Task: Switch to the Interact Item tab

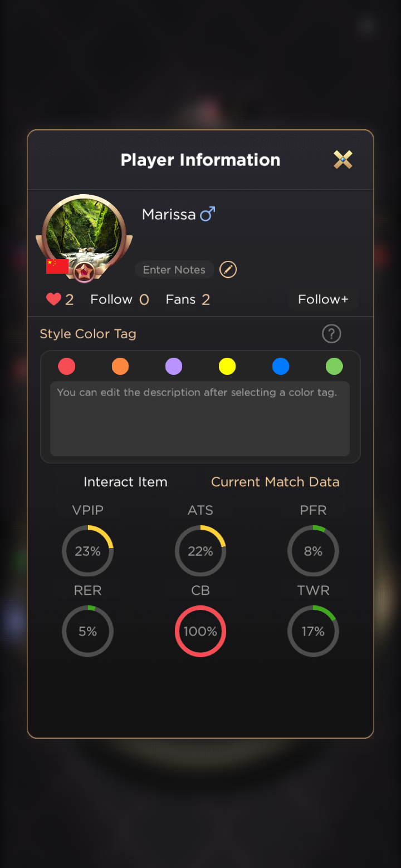Action: (125, 482)
